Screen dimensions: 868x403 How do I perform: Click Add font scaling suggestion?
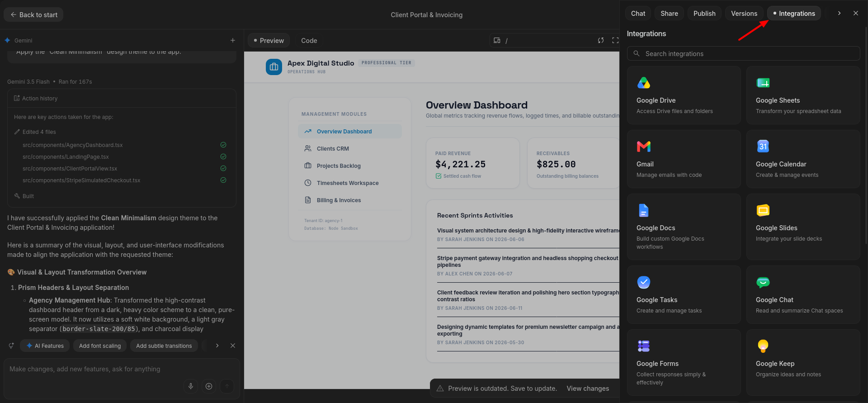(x=100, y=346)
